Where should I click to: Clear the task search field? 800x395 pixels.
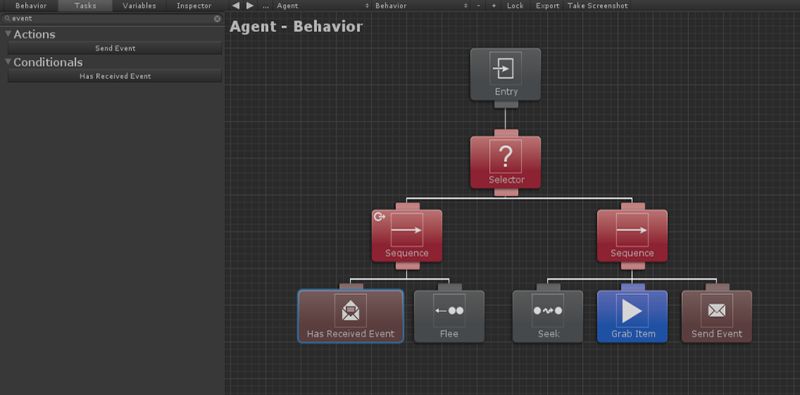coord(217,18)
